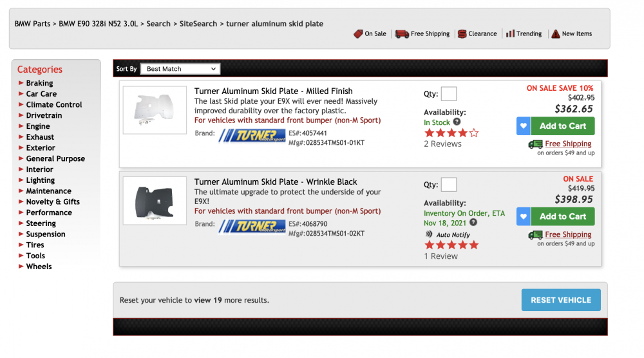Click Trending filter link text
Viewport: 644px width, 358px height.
[x=529, y=33]
